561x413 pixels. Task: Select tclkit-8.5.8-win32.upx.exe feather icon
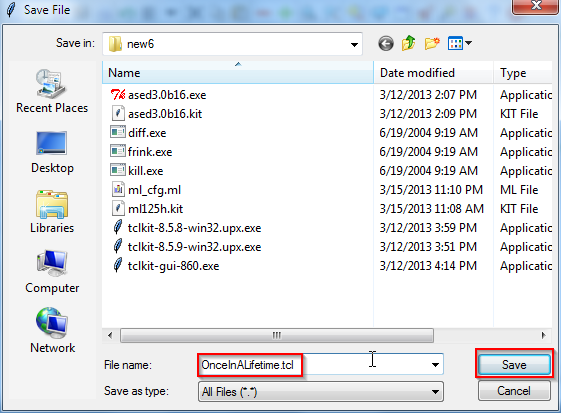coord(118,228)
